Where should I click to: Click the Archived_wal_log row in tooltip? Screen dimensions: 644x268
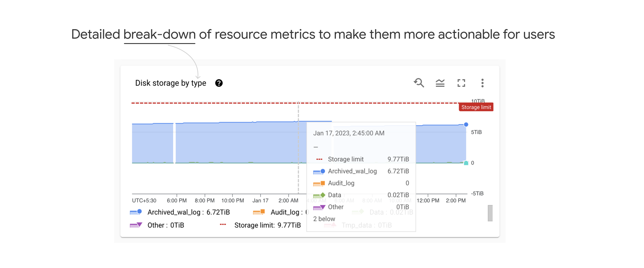tap(361, 171)
